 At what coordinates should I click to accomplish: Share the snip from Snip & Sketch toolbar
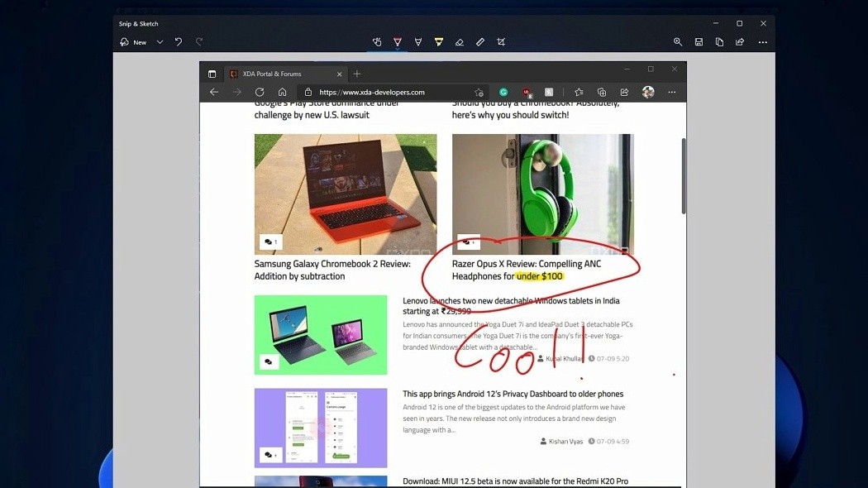tap(740, 42)
